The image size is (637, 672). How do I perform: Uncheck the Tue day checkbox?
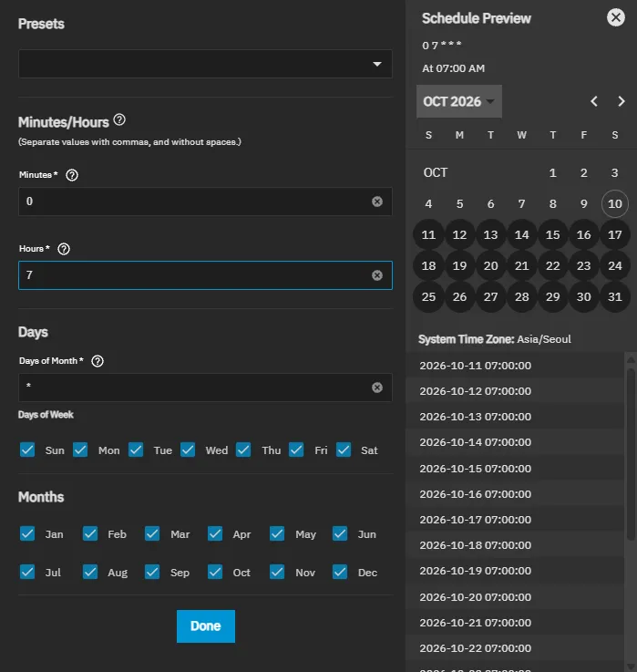(x=136, y=450)
